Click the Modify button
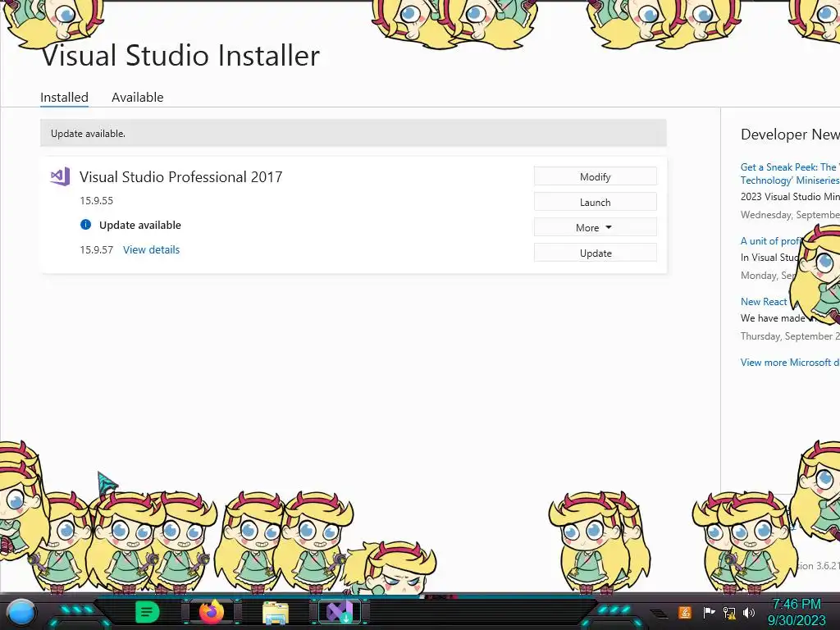Viewport: 840px width, 630px height. point(596,177)
